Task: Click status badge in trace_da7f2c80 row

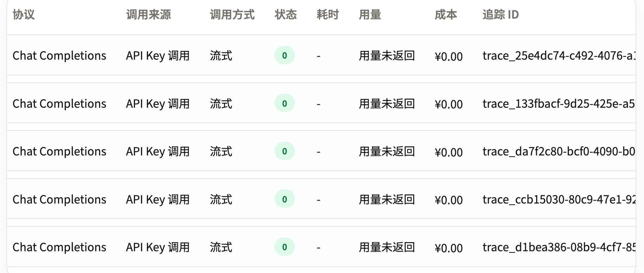Action: tap(285, 151)
